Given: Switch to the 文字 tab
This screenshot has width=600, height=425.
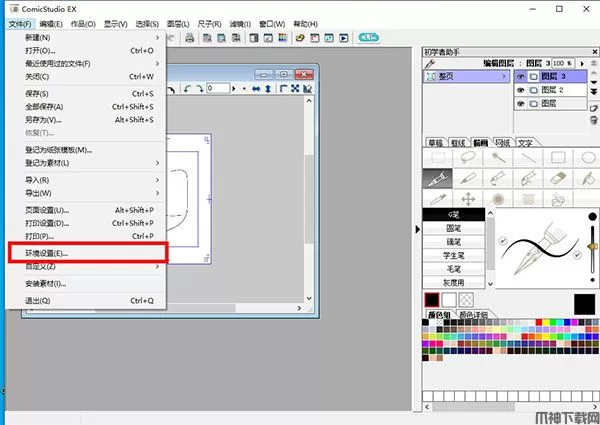Looking at the screenshot, I should click(x=525, y=142).
